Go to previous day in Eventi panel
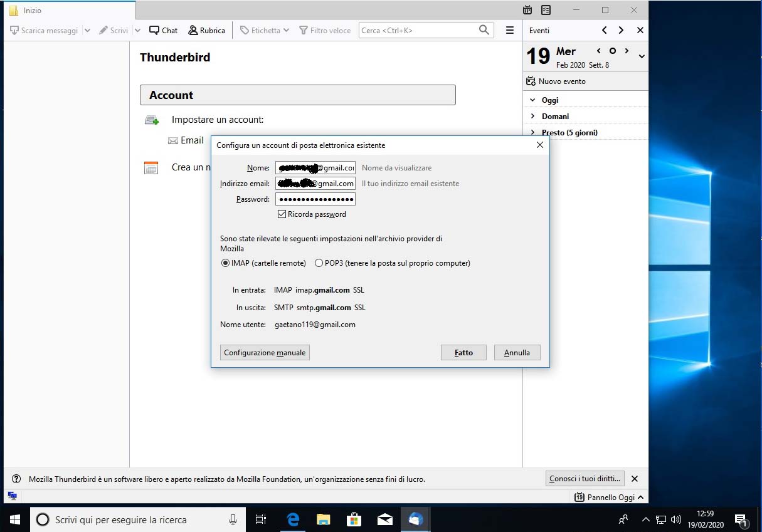Viewport: 762px width, 532px height. click(604, 30)
